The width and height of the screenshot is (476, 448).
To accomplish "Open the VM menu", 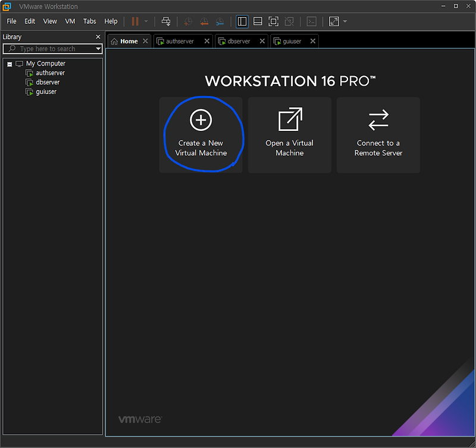I will (70, 21).
